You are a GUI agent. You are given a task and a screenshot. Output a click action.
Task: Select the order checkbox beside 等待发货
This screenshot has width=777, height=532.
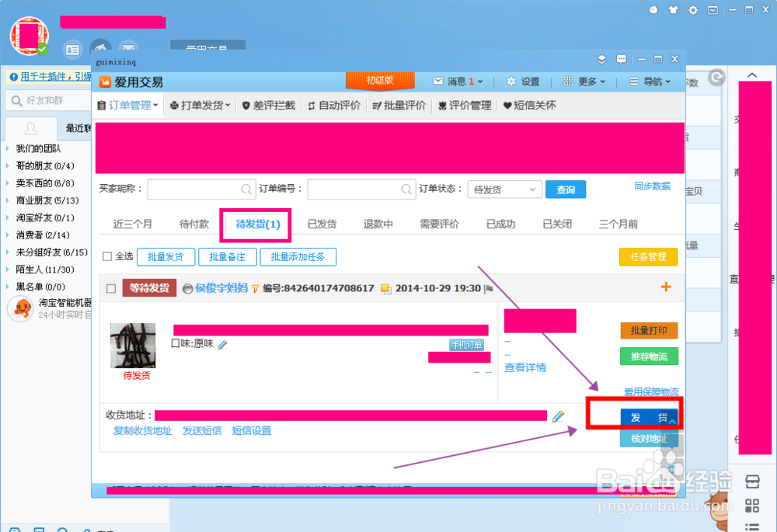(110, 287)
